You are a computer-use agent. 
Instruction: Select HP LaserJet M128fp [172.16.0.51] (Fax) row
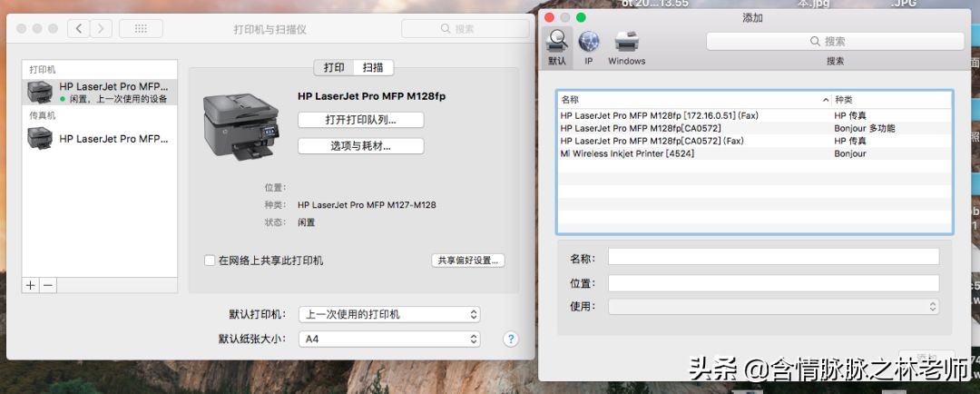click(754, 115)
